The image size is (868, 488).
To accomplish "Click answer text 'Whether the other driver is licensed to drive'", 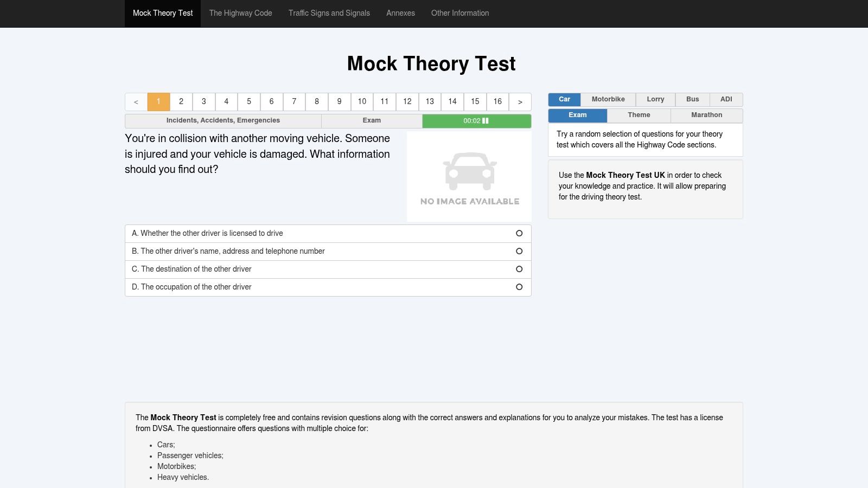I will pyautogui.click(x=212, y=233).
